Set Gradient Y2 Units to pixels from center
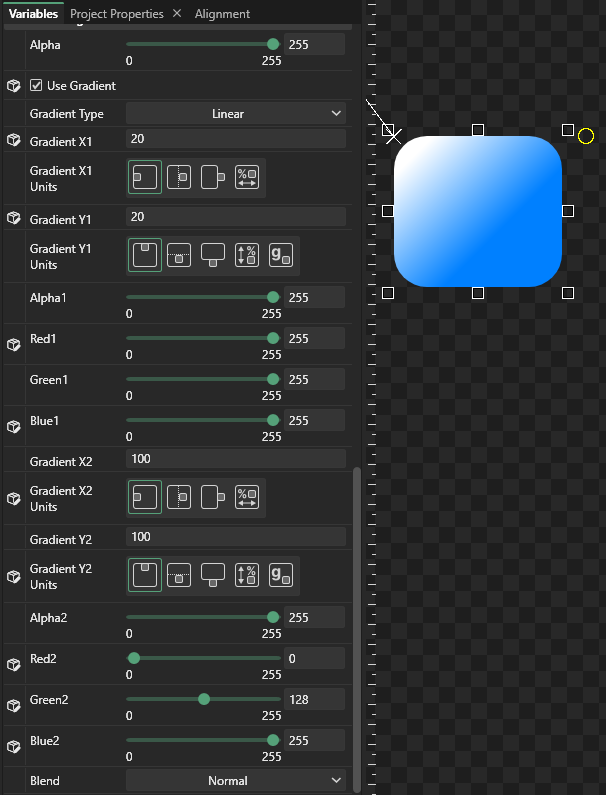This screenshot has height=795, width=606. point(179,576)
